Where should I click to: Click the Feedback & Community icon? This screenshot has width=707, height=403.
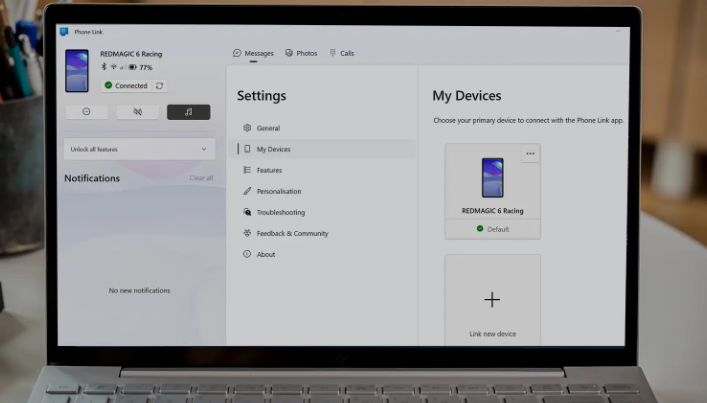pos(247,233)
